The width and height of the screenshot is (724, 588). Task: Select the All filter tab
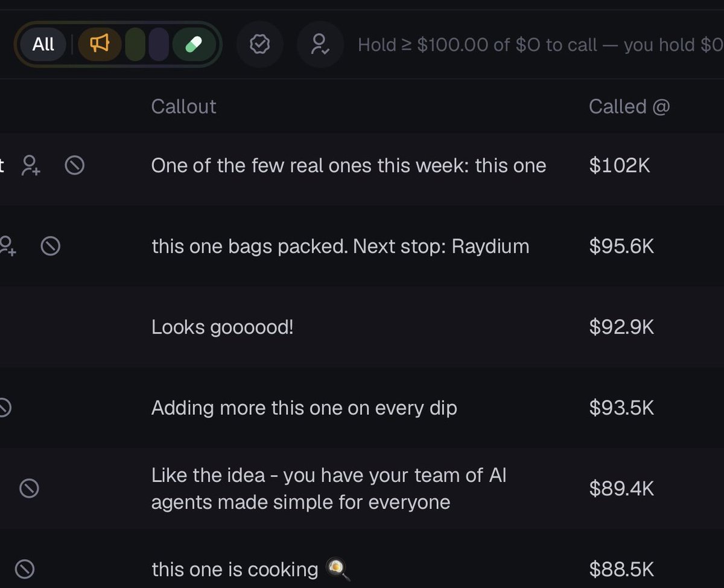click(43, 44)
